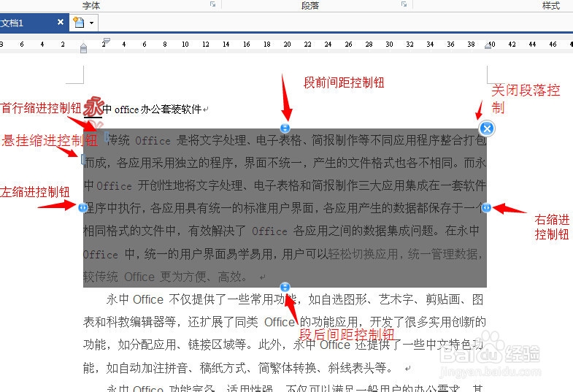Click the line starting 表和科教编辑器等
The image size is (573, 392).
coord(285,322)
